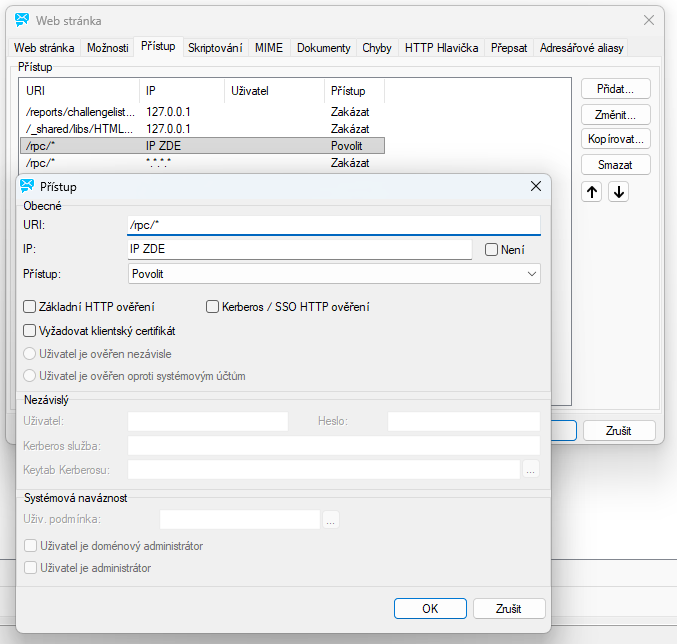Switch to the Chyby tab
The width and height of the screenshot is (677, 644).
click(x=376, y=47)
